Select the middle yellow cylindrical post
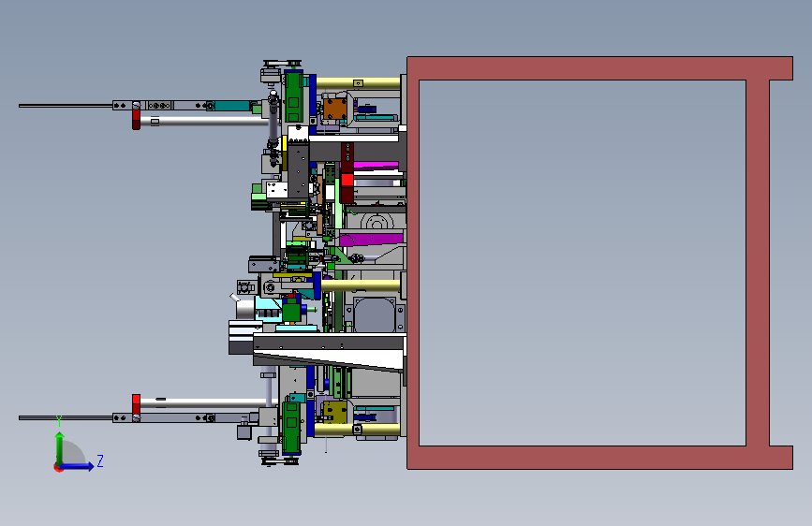Viewport: 812px width, 526px height. pos(361,285)
